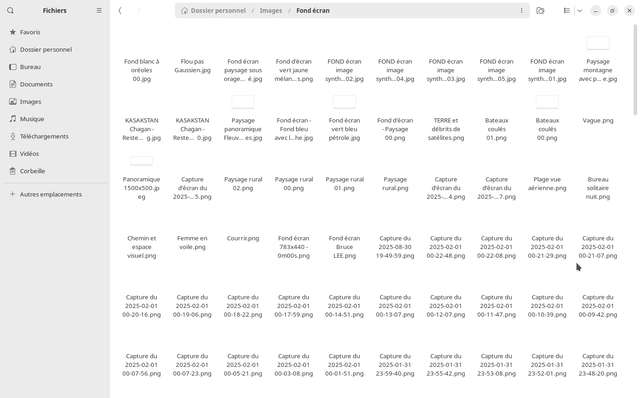The width and height of the screenshot is (640, 398).
Task: Select Capture d'écran du 2025-...5.png
Action: click(x=192, y=188)
